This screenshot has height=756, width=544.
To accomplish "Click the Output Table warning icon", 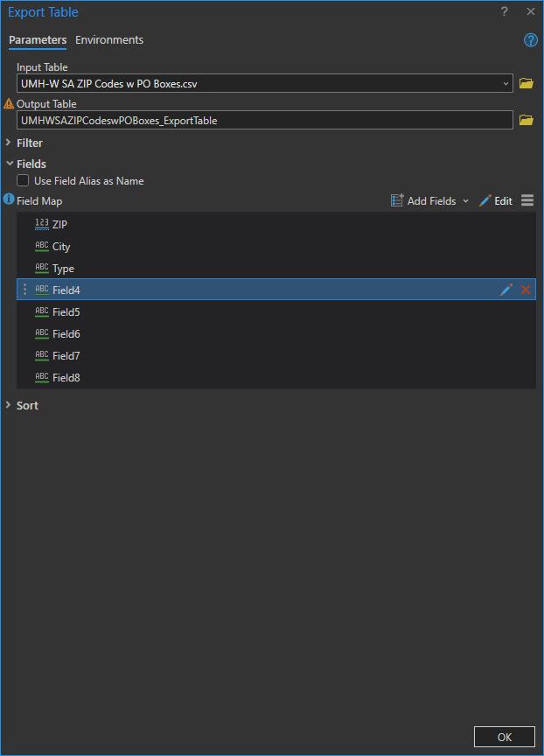I will (9, 104).
